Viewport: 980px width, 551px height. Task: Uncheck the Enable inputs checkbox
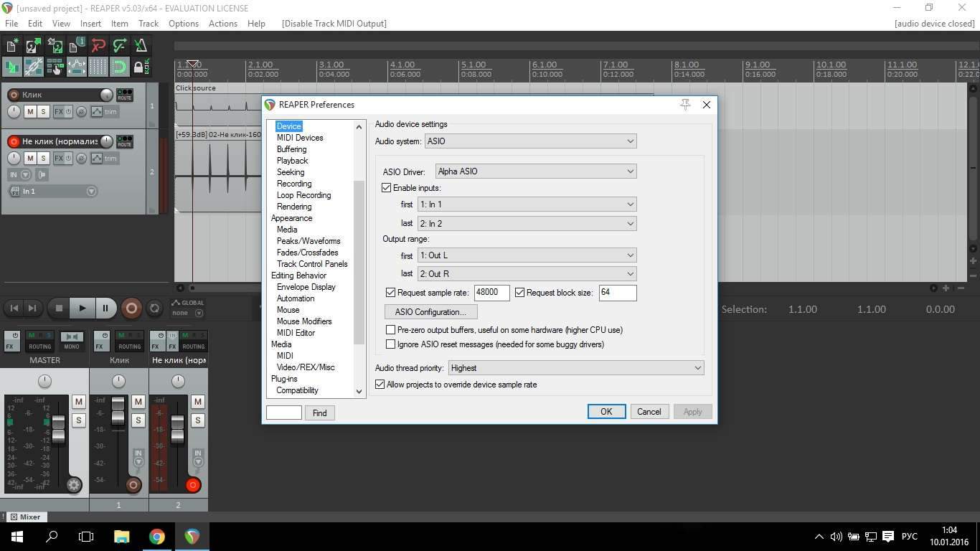(x=387, y=188)
